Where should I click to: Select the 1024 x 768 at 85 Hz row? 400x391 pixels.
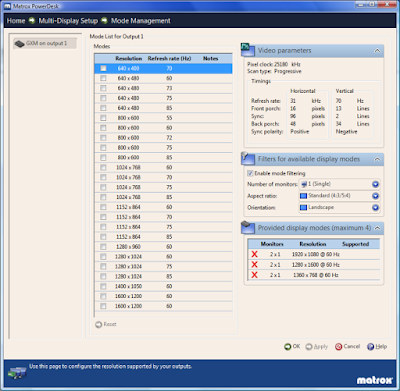pyautogui.click(x=163, y=197)
